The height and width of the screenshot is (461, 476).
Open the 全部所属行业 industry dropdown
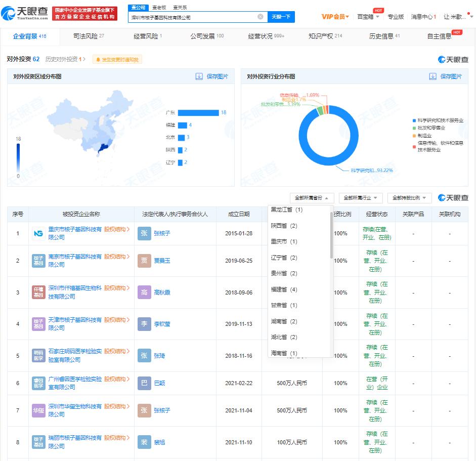click(360, 198)
